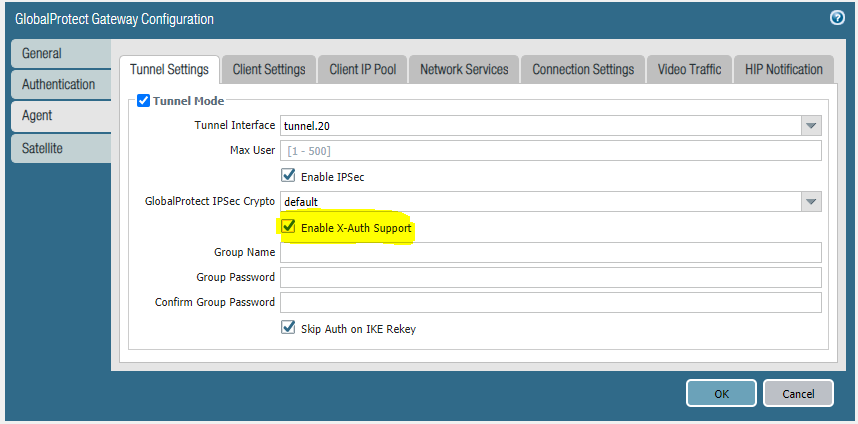Dismiss dialog with Cancel button
Image resolution: width=858 pixels, height=424 pixels.
point(798,393)
